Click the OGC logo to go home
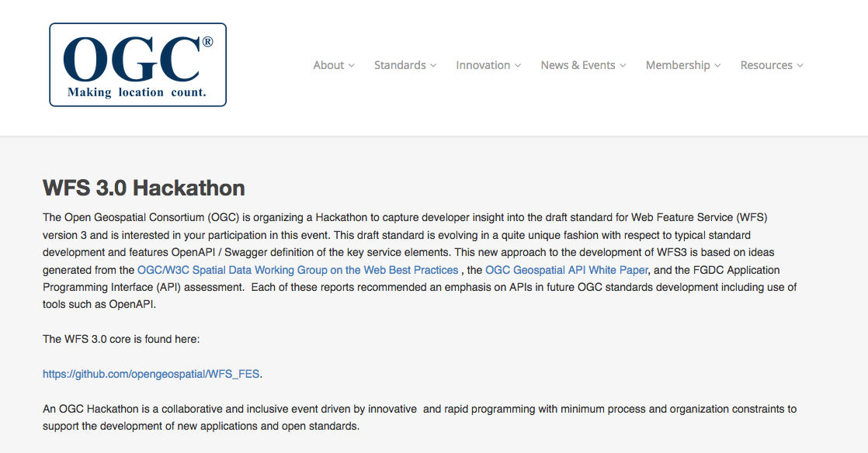The image size is (868, 453). point(138,64)
